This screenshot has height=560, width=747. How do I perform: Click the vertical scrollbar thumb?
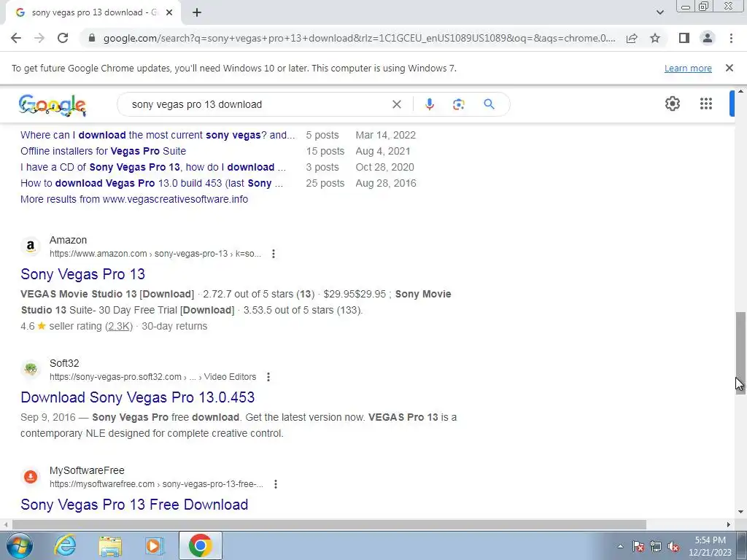tap(740, 352)
